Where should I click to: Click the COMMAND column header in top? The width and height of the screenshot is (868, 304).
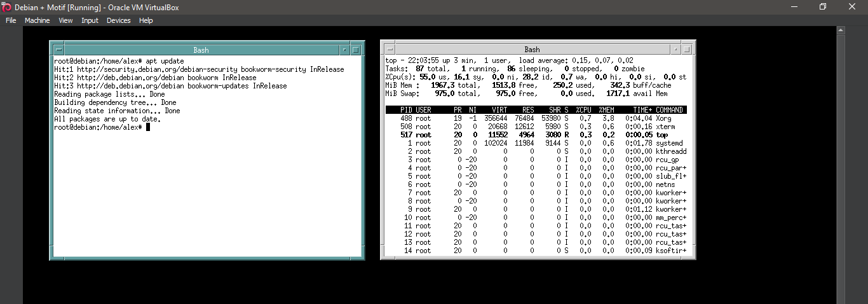pyautogui.click(x=669, y=110)
